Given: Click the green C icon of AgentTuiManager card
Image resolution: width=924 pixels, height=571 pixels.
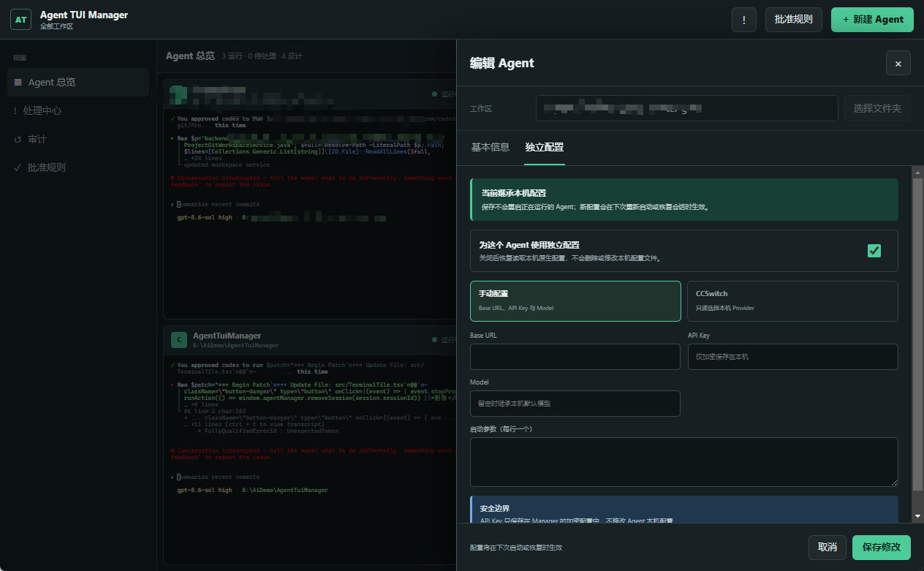Looking at the screenshot, I should coord(179,340).
